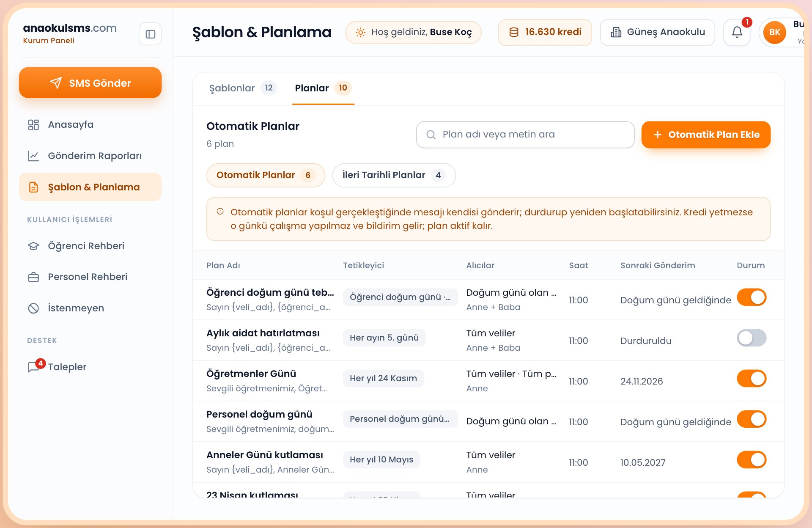Open the Güneş Anaokulu institution selector
This screenshot has height=528, width=812.
coord(657,32)
